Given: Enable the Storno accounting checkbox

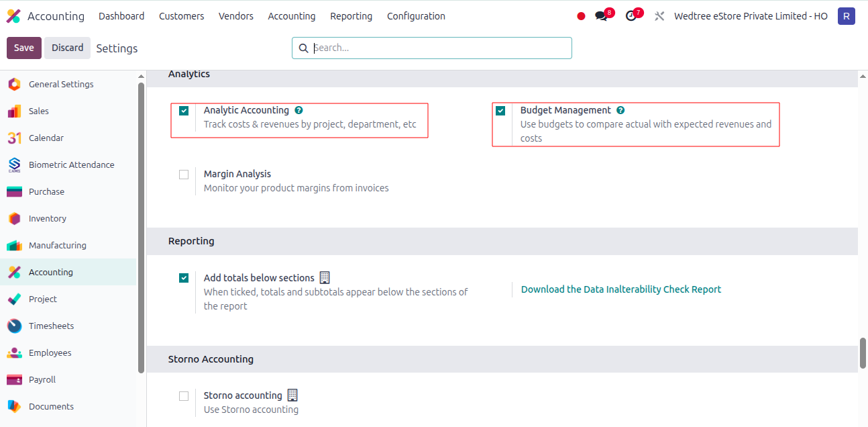Looking at the screenshot, I should (x=184, y=396).
